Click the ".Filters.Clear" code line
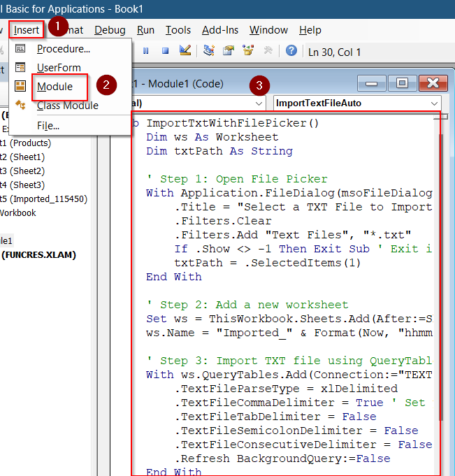The image size is (455, 476). [x=223, y=221]
